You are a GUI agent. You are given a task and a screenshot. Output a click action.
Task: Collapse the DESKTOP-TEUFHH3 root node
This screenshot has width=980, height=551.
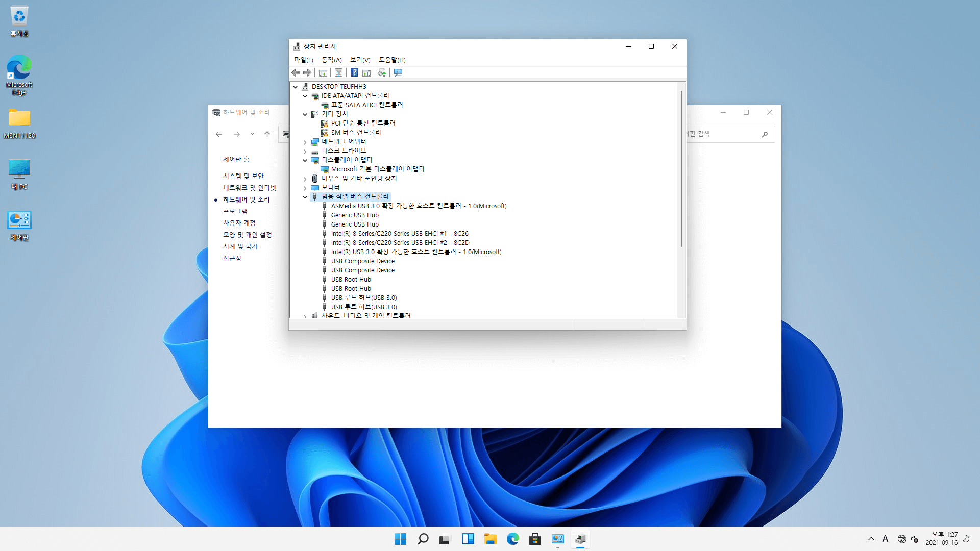(296, 87)
